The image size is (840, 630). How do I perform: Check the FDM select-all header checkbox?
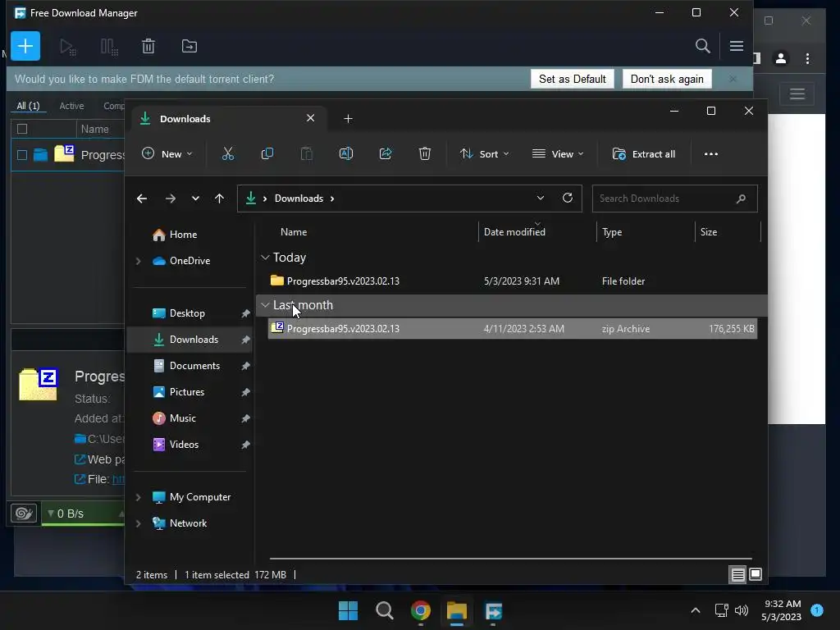pyautogui.click(x=22, y=129)
